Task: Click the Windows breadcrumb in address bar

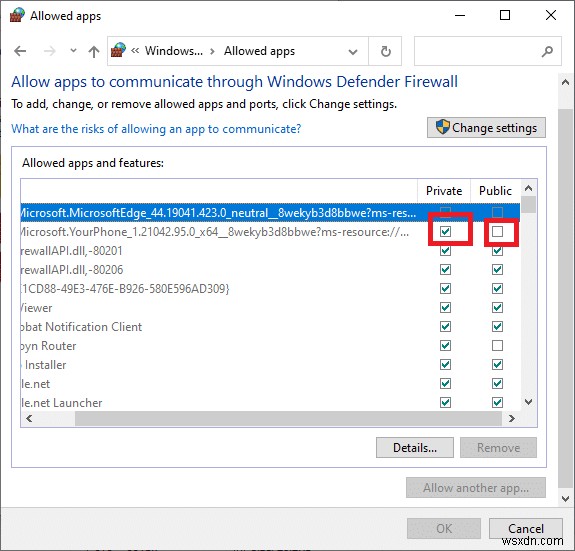Action: coord(173,51)
